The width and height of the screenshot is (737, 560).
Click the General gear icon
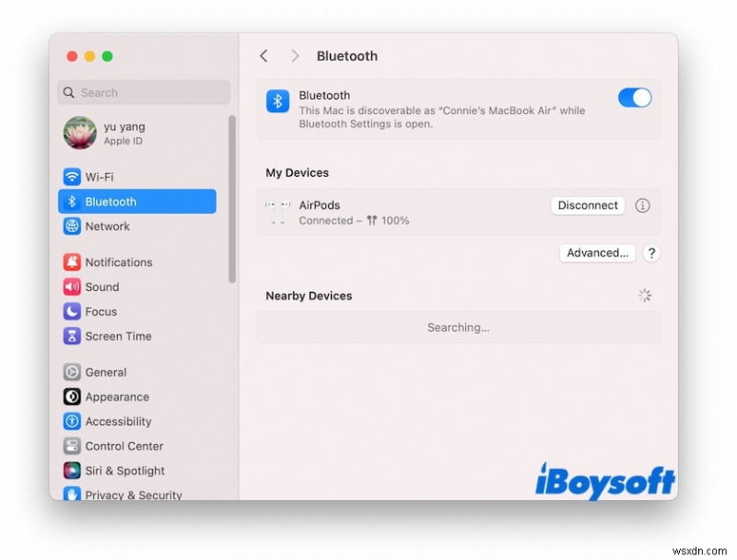[72, 372]
